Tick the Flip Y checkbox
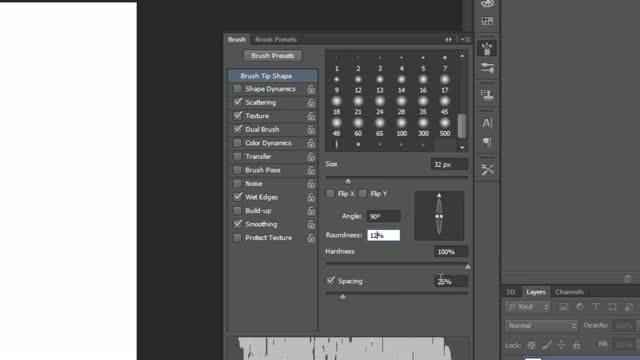 point(362,194)
